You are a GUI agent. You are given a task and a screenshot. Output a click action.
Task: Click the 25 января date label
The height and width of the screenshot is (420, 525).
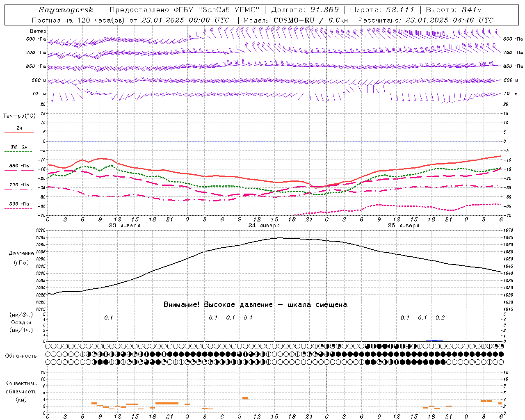click(x=403, y=226)
